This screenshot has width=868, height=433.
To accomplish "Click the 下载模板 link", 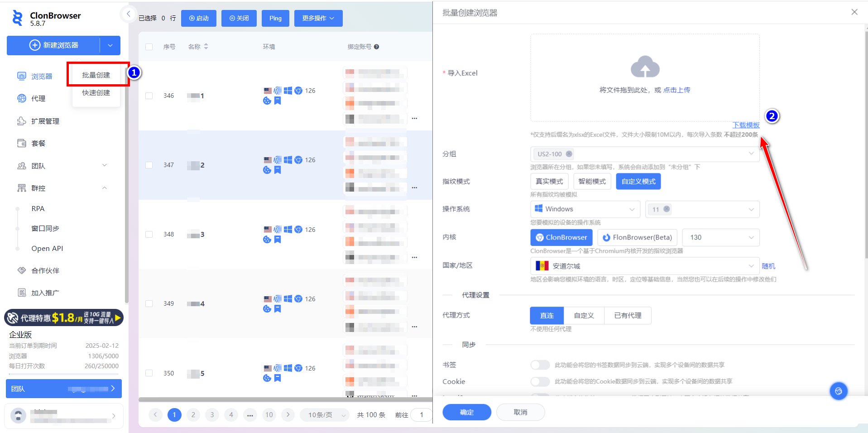I will pyautogui.click(x=746, y=125).
